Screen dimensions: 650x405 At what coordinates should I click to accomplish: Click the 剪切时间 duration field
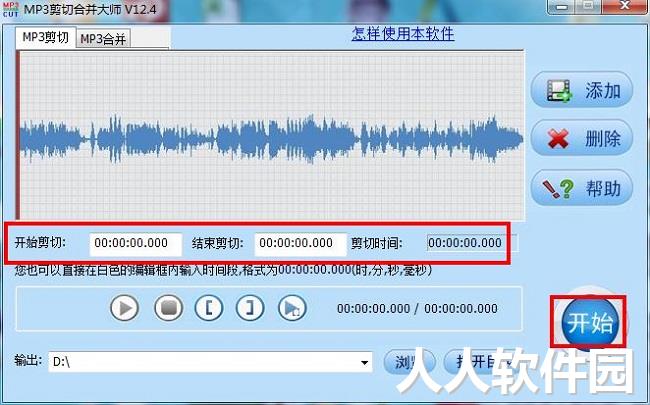pyautogui.click(x=472, y=243)
